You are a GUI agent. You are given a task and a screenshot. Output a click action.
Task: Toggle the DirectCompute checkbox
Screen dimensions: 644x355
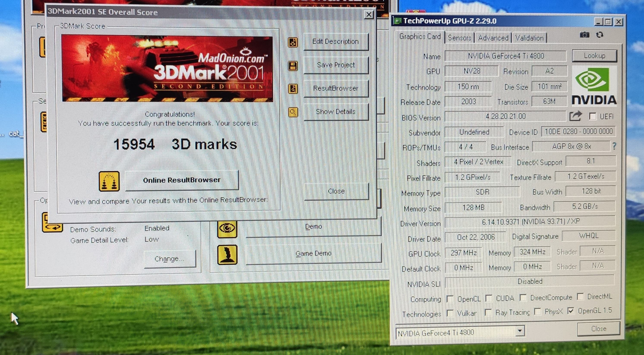point(522,298)
